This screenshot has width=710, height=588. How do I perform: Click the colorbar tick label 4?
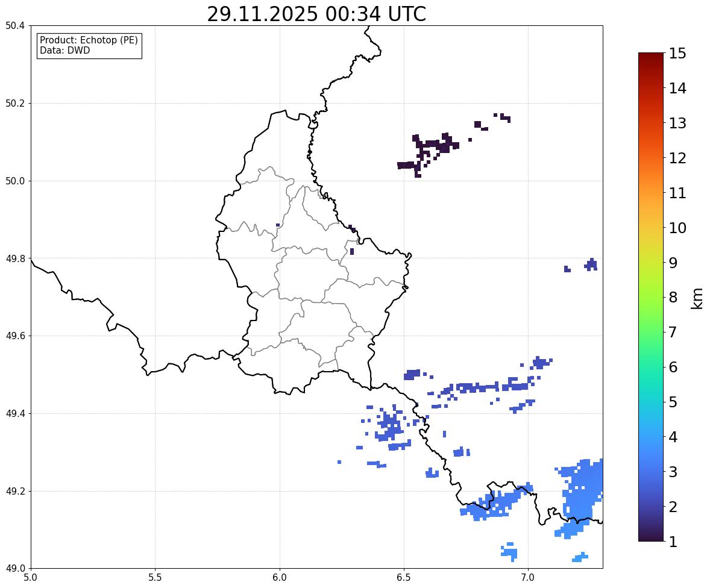click(x=673, y=437)
